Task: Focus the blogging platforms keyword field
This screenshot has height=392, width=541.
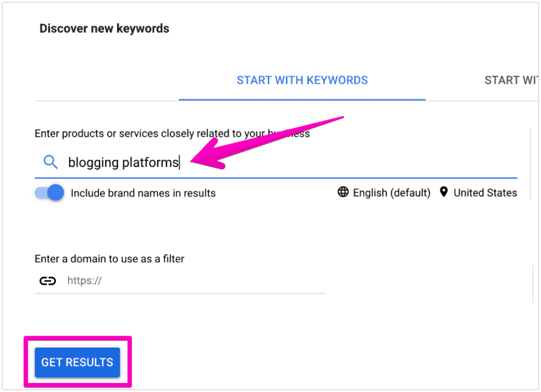Action: [x=276, y=162]
